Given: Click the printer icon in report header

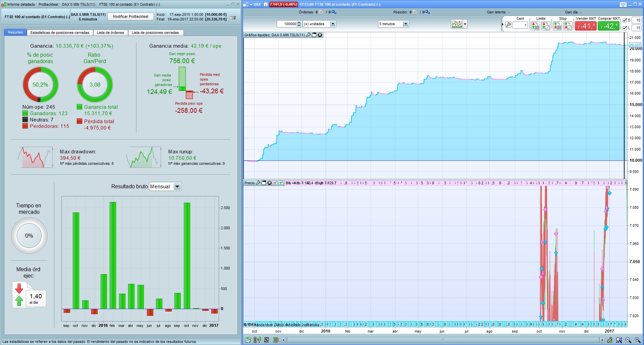Looking at the screenshot, I should (233, 17).
